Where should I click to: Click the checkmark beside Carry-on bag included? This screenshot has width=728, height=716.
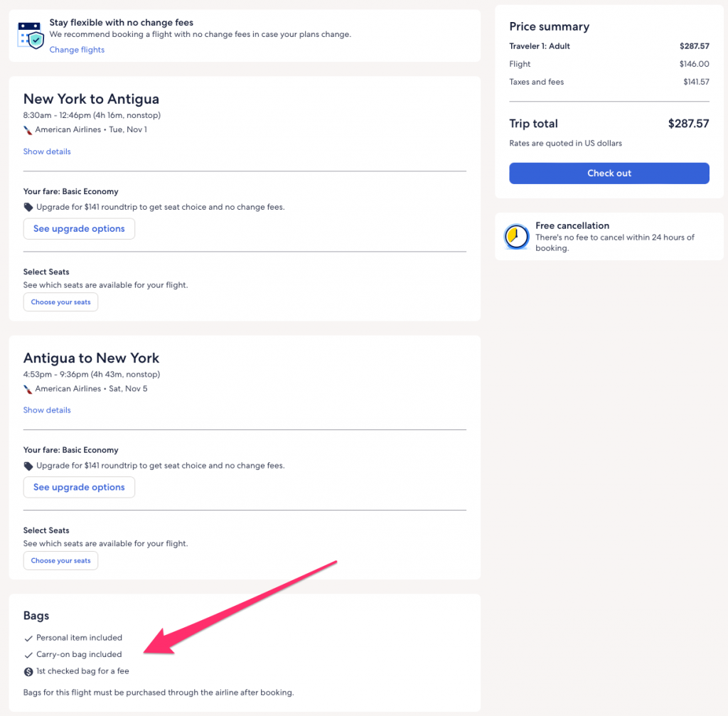pos(28,655)
